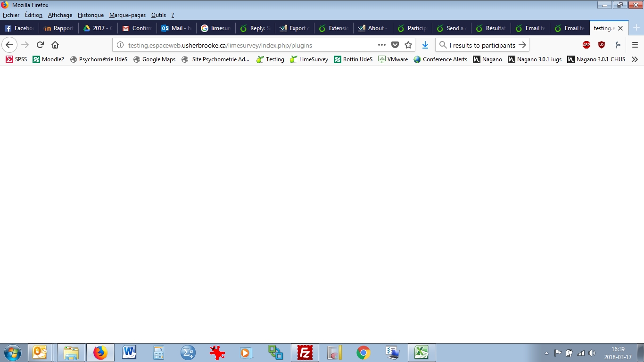
Task: Go back to the previous page
Action: point(9,45)
